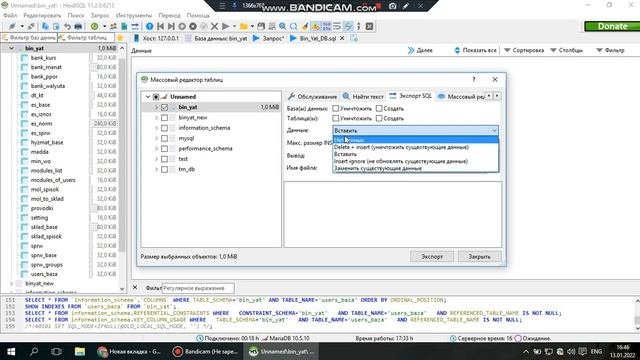Screen dimensions: 640x360
Task: Click the cancel X icon in toolbar
Action: 214,26
